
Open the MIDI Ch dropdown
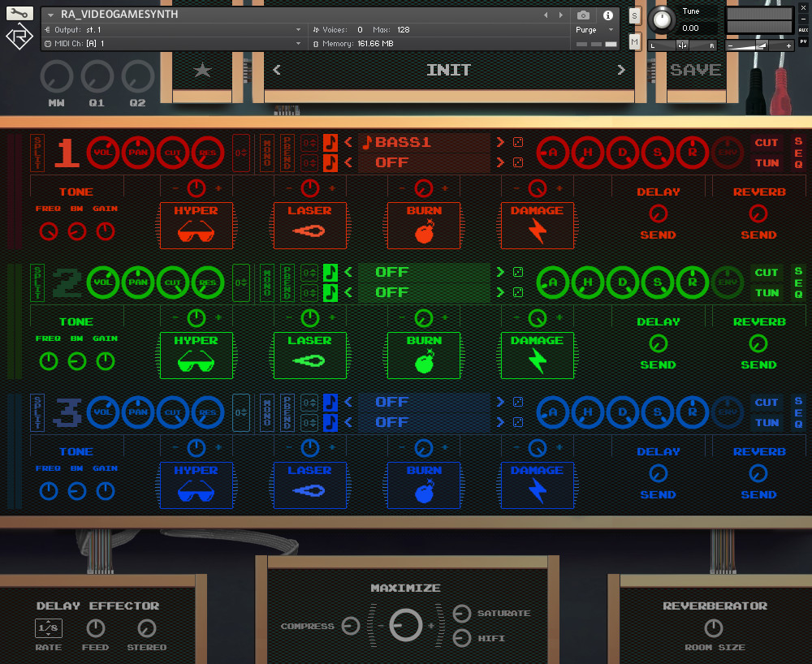coord(173,44)
